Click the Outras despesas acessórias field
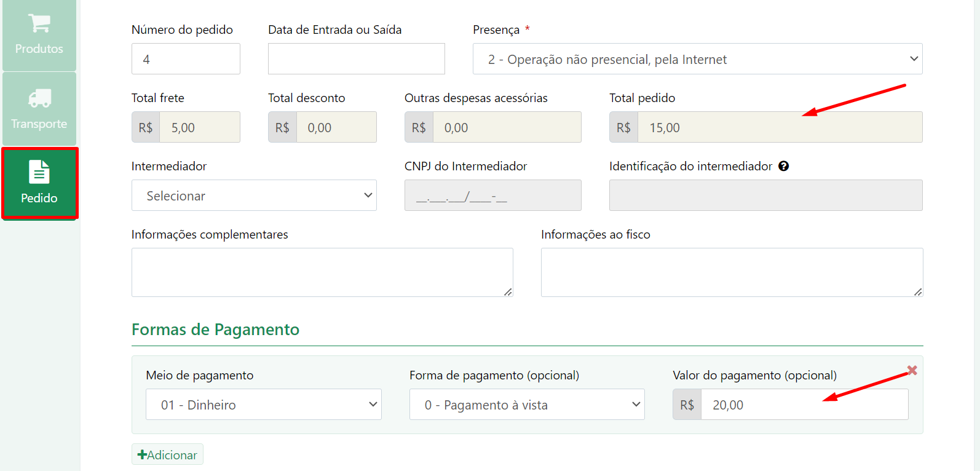This screenshot has height=471, width=980. click(507, 127)
